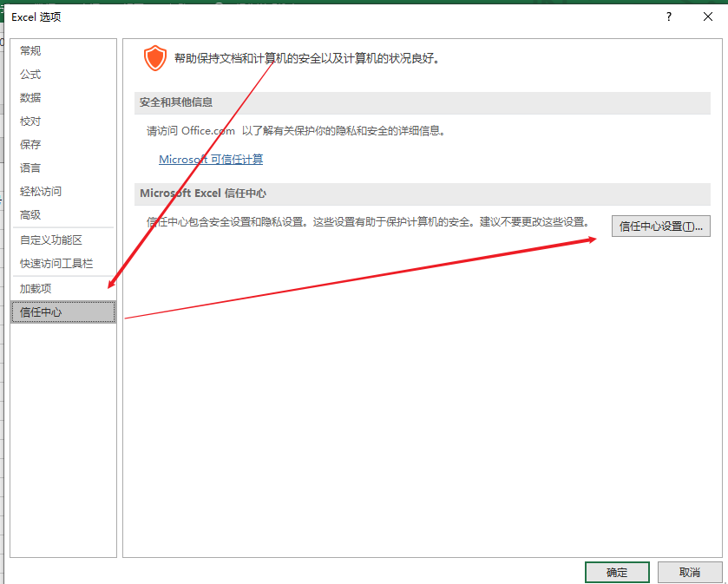
Task: Click the Excel 选项 dialog title
Action: pyautogui.click(x=36, y=17)
